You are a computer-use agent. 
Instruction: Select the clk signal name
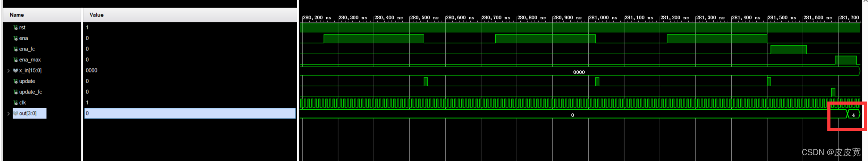pyautogui.click(x=22, y=103)
